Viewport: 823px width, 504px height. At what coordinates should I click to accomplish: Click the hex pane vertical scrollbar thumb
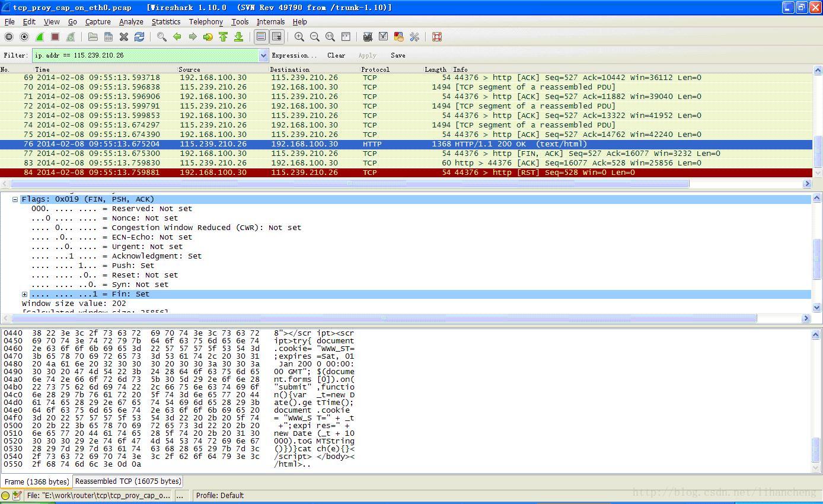coord(816,449)
